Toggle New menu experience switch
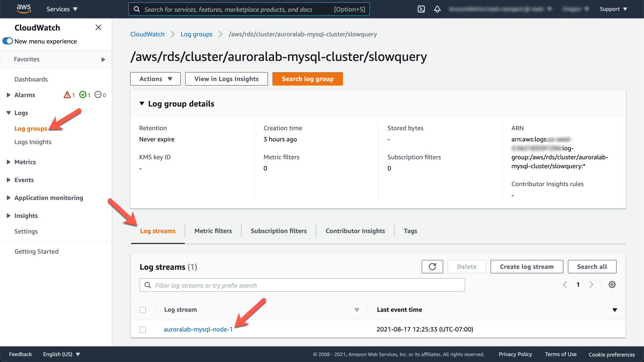Viewport: 644px width, 362px height. pos(8,41)
